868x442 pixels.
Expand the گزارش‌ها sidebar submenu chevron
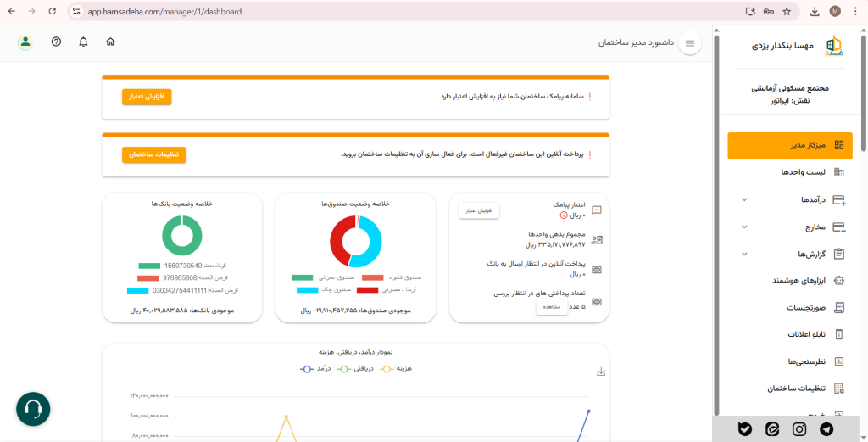pyautogui.click(x=744, y=254)
